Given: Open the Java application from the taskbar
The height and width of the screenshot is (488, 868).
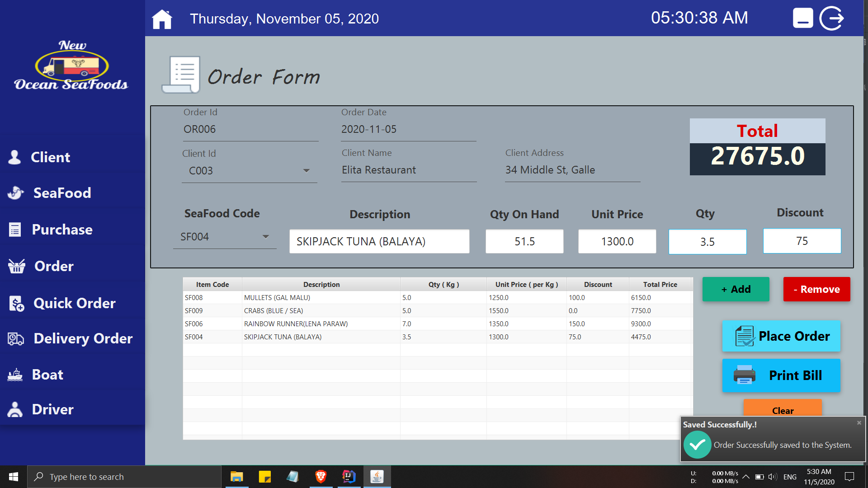Looking at the screenshot, I should coord(377,476).
